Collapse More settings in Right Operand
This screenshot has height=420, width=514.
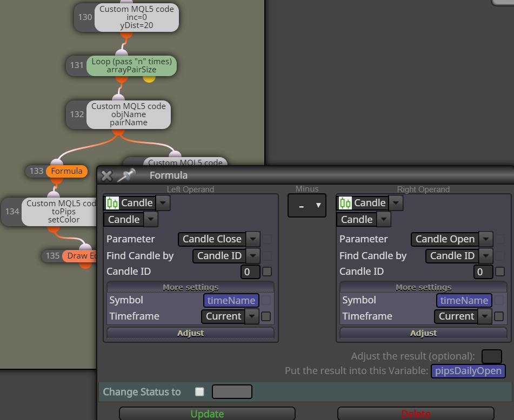pos(423,287)
